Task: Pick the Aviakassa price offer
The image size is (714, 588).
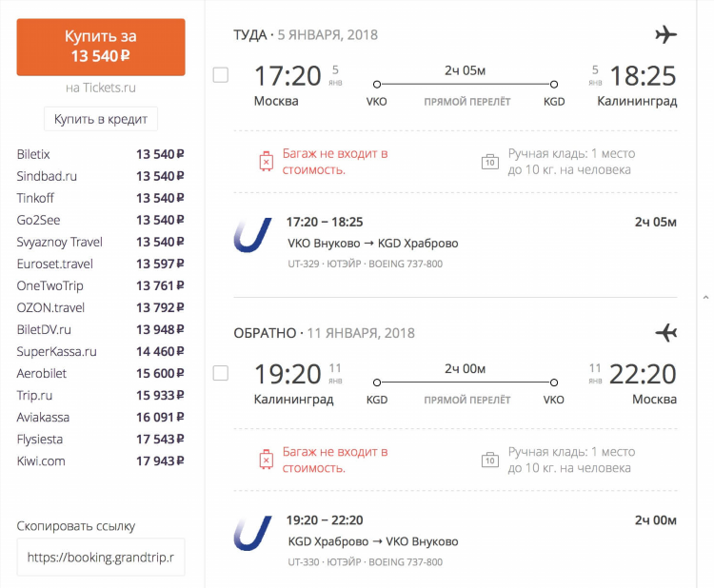Action: click(100, 418)
